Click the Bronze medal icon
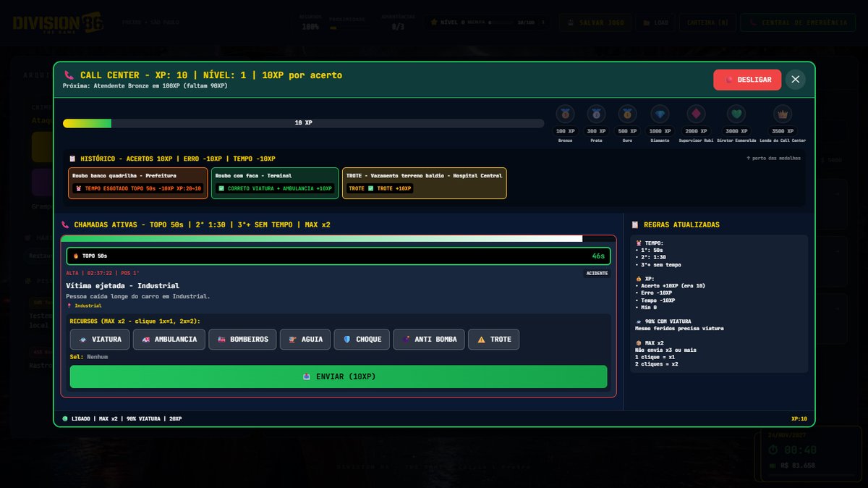Screen dimensions: 868x488 tap(565, 114)
